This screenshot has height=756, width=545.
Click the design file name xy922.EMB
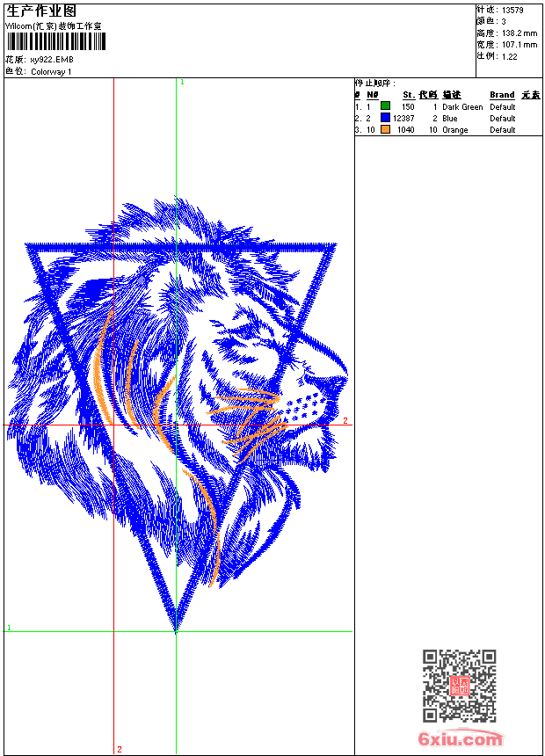52,60
